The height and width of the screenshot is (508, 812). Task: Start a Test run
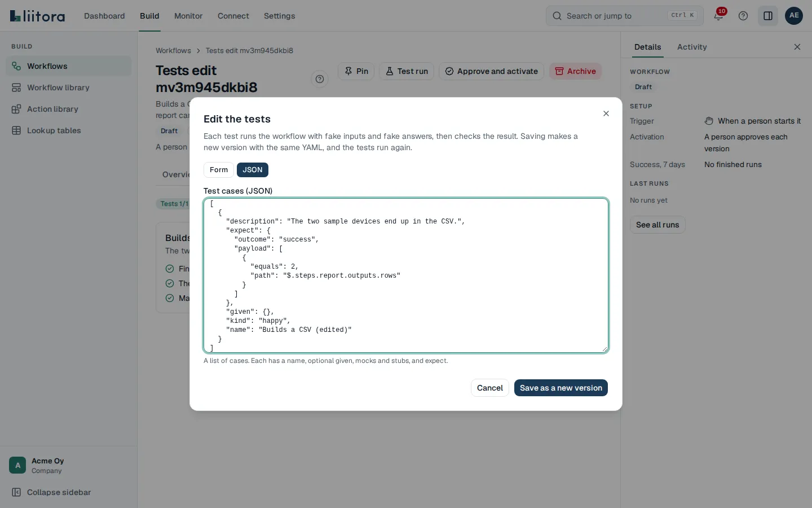pos(407,71)
